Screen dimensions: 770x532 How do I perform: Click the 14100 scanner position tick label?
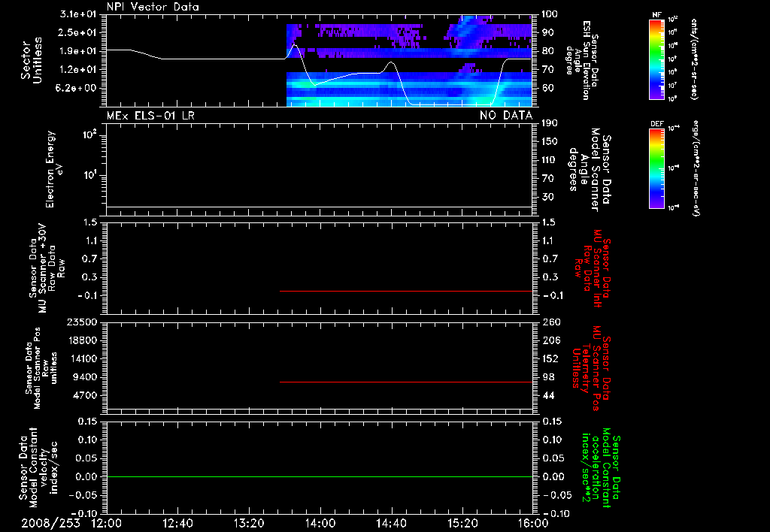tap(83, 358)
